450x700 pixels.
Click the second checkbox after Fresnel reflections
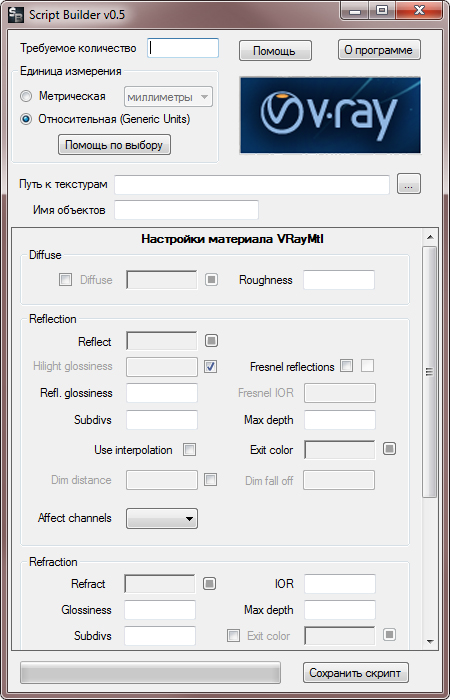pyautogui.click(x=367, y=366)
